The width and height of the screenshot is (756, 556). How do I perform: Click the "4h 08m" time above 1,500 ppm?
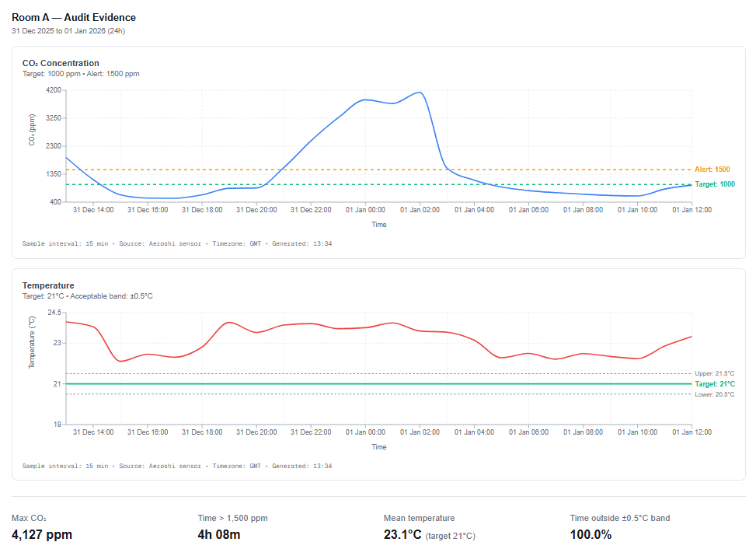(219, 534)
